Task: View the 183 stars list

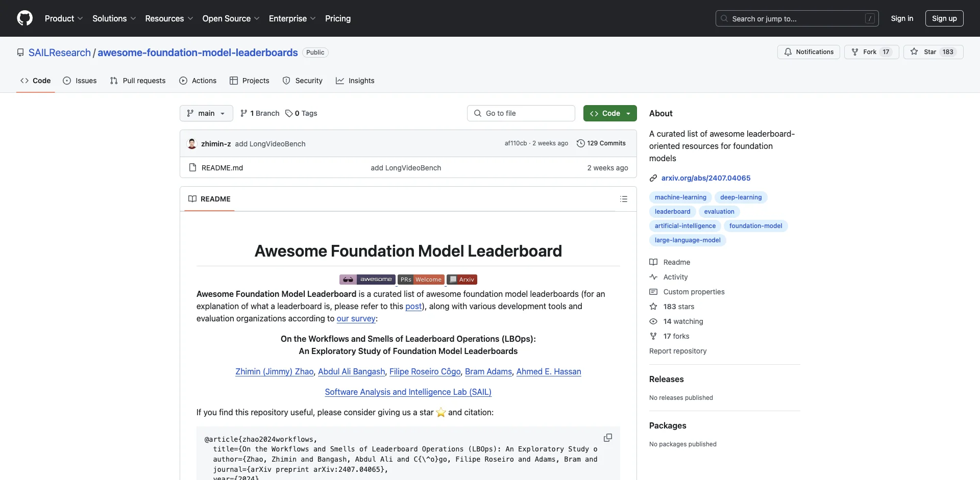Action: [672, 307]
